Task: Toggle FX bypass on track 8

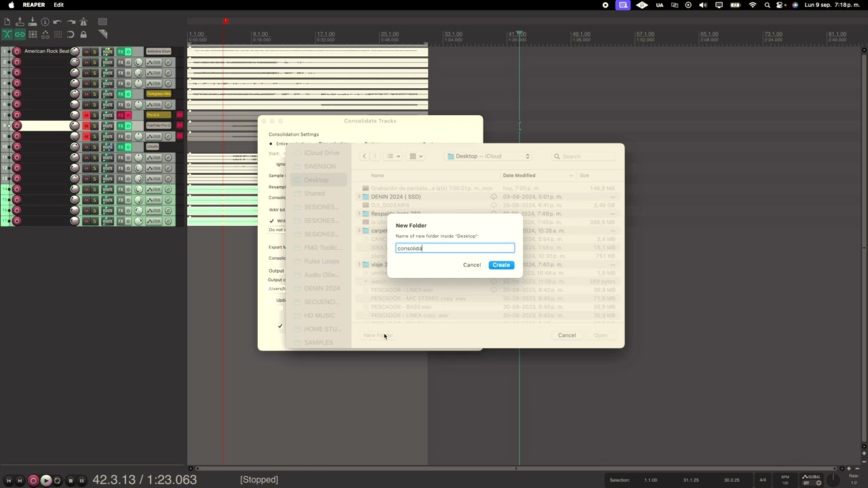Action: 128,125
